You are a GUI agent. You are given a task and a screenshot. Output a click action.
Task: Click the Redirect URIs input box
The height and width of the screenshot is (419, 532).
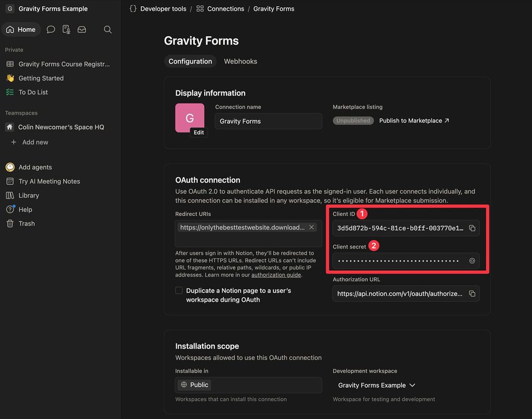[248, 233]
